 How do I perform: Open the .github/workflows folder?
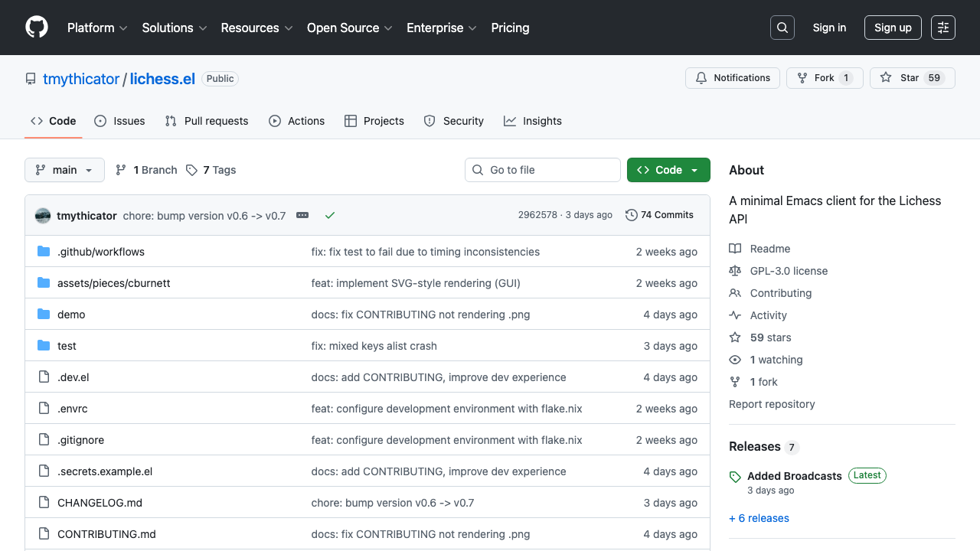pos(101,252)
